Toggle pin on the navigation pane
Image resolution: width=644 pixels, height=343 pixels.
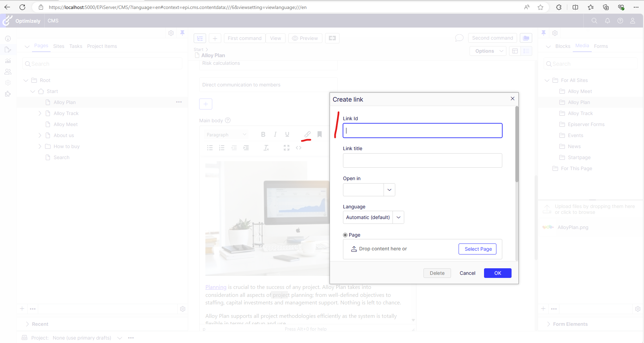tap(182, 33)
